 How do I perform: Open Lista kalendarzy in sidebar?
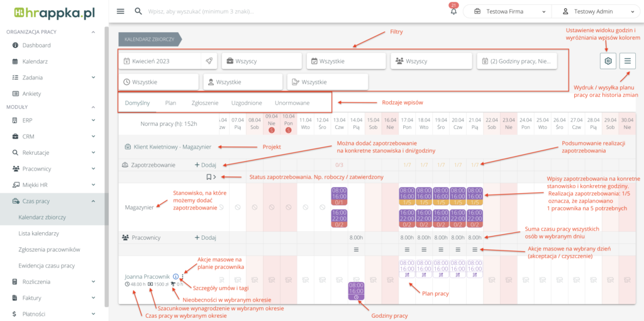[38, 233]
